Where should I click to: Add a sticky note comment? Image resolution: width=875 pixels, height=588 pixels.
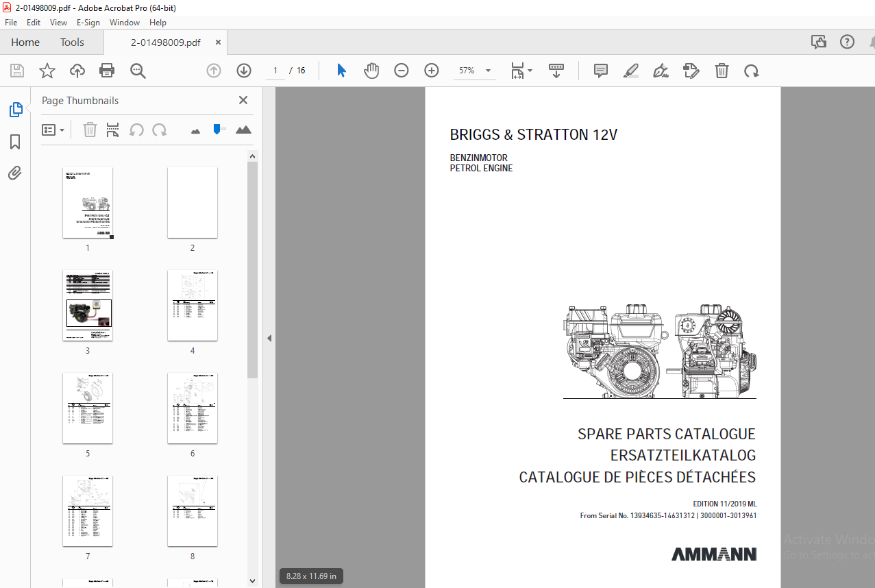[x=601, y=71]
